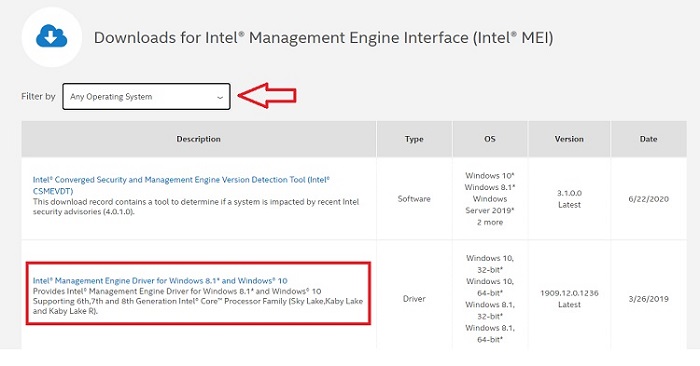Click the CSMEVDT tool description paragraph

196,207
